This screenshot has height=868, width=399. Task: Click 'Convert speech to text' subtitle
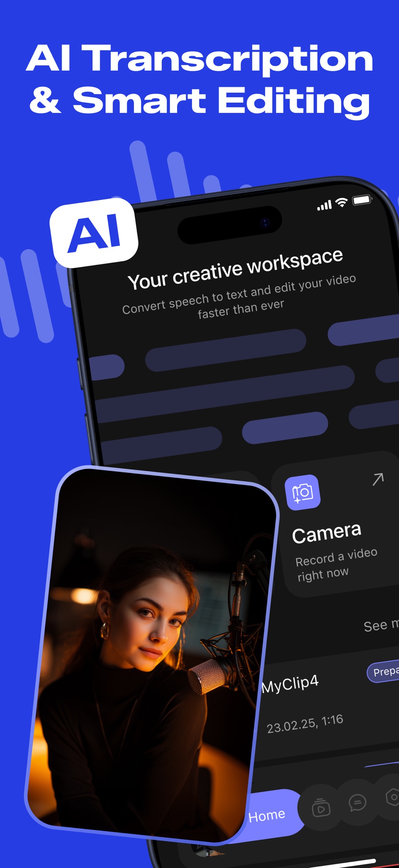tap(239, 296)
